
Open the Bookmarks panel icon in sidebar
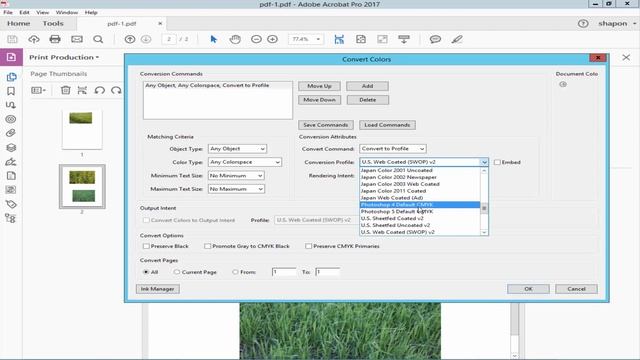(11, 91)
